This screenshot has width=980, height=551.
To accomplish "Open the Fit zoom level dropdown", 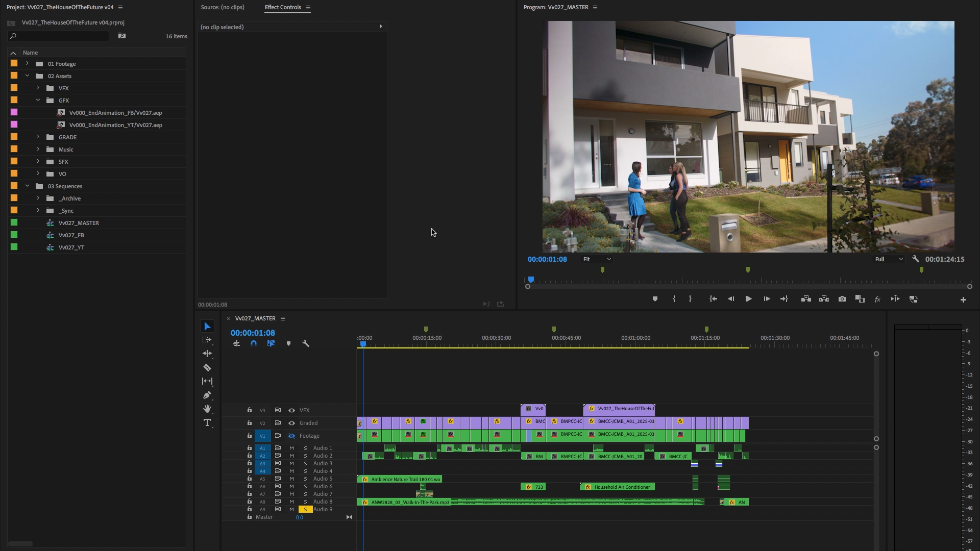I will (596, 259).
